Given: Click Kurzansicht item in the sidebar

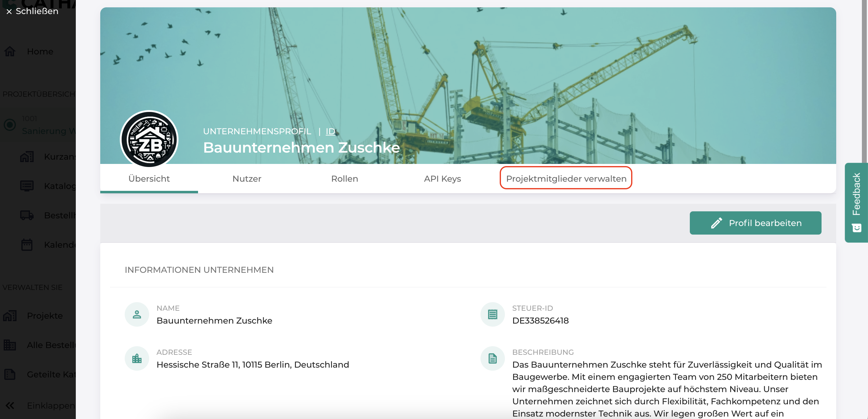Looking at the screenshot, I should (x=60, y=157).
